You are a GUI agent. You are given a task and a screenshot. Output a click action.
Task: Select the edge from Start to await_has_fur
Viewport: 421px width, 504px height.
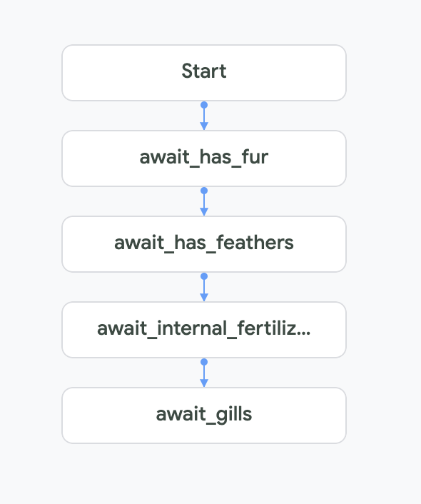pos(204,116)
